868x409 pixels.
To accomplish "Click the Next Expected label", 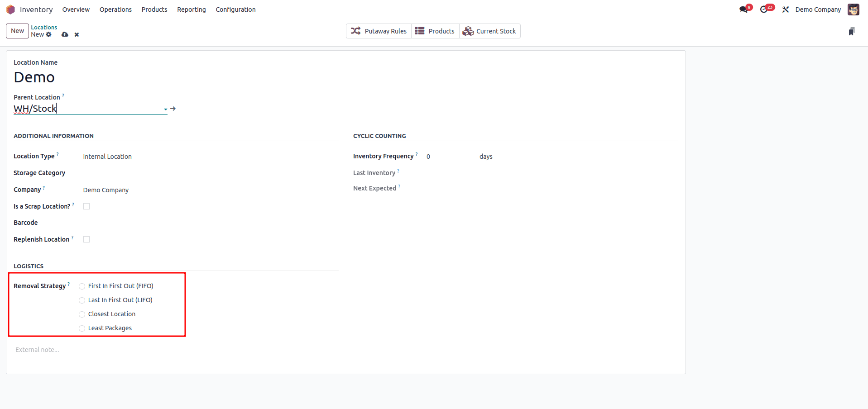I will click(374, 188).
